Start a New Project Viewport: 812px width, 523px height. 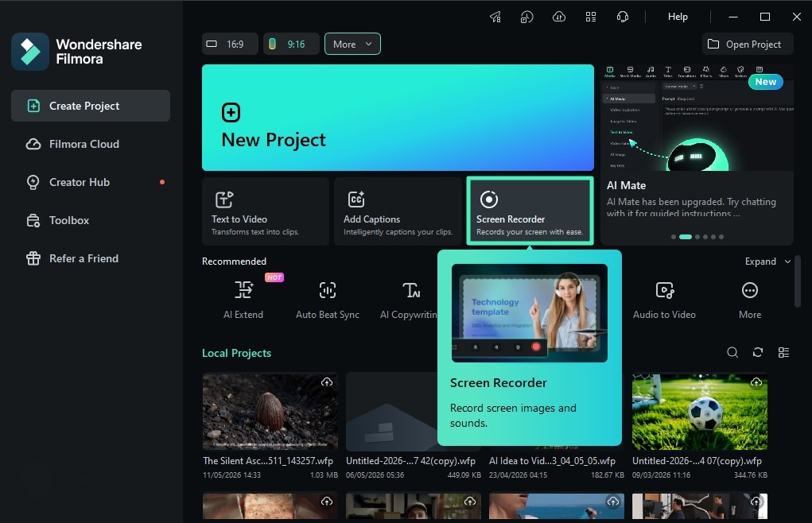point(398,118)
